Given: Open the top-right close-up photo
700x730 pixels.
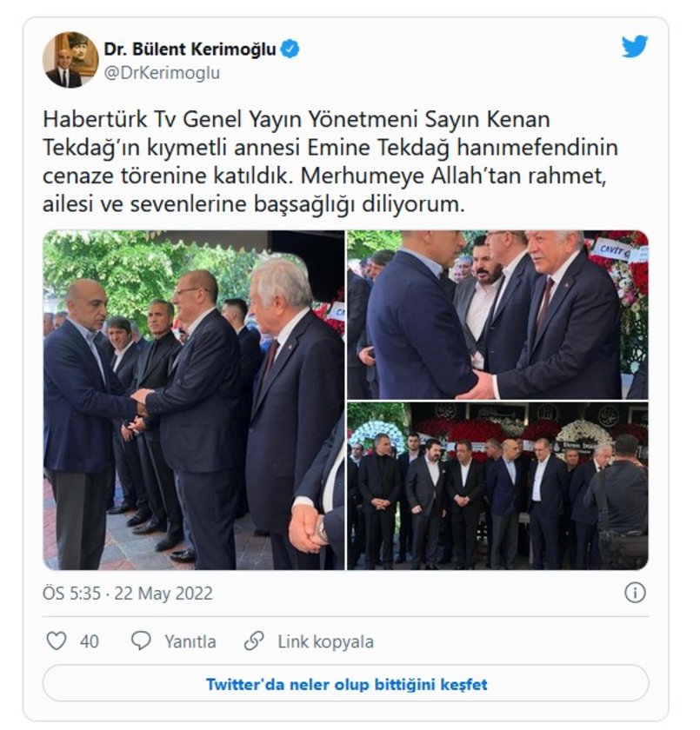Looking at the screenshot, I should (x=497, y=315).
